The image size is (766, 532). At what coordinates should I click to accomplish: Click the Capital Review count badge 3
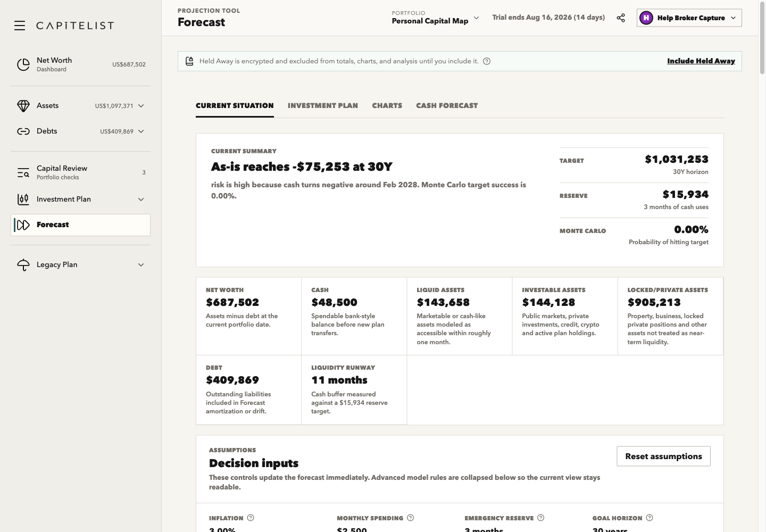(144, 172)
